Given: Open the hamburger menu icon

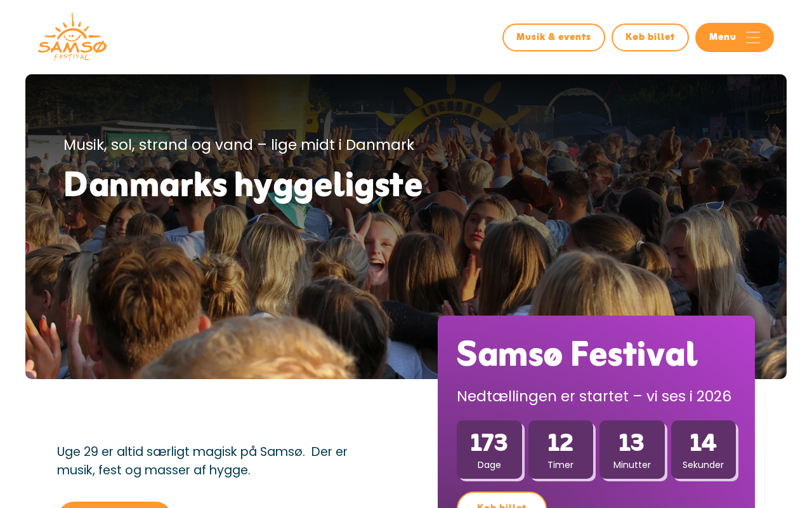Looking at the screenshot, I should pyautogui.click(x=753, y=37).
